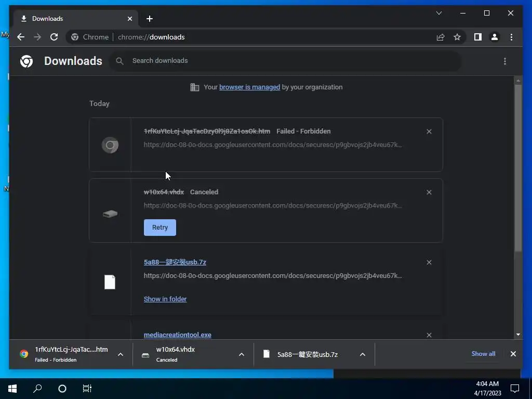Go back with the browser back arrow

point(21,37)
